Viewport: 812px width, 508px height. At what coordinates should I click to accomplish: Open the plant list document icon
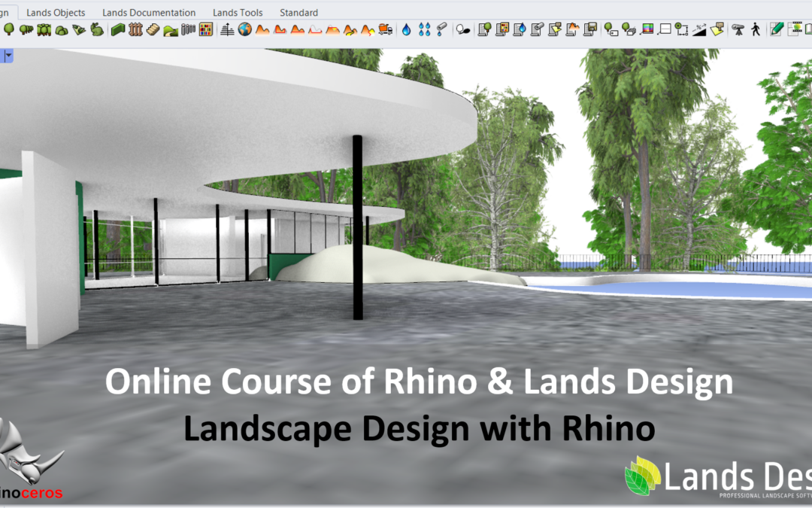tap(484, 29)
